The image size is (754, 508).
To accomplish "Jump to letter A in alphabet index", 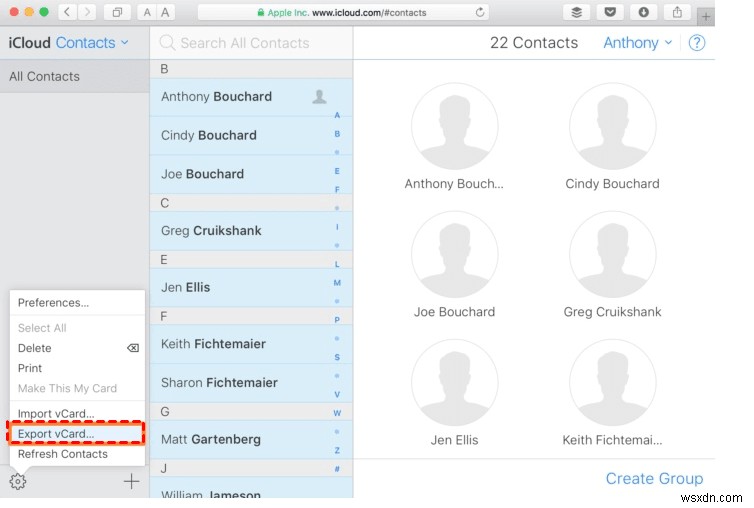I will [x=337, y=115].
